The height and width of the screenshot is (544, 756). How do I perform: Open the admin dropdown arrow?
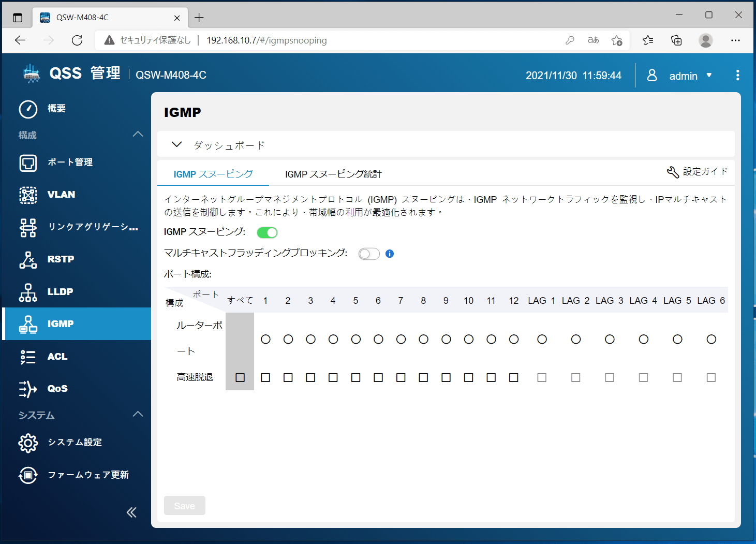click(709, 76)
